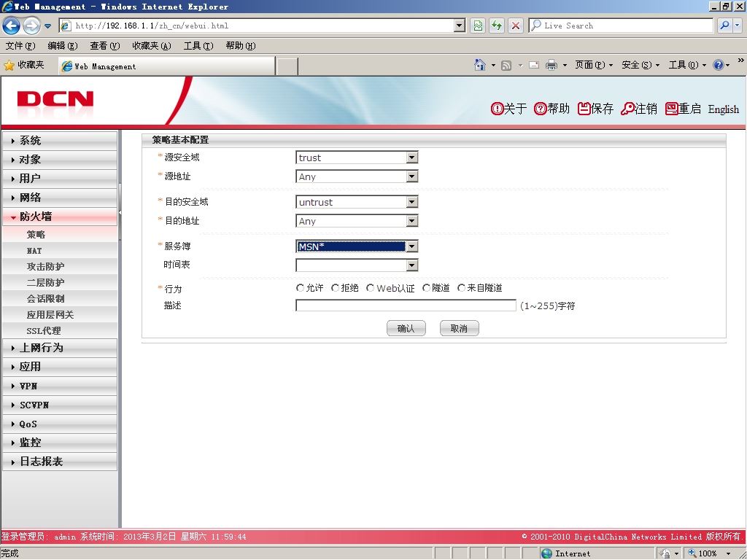Click the Stop loading X icon
Viewport: 747px width, 560px height.
coord(516,26)
